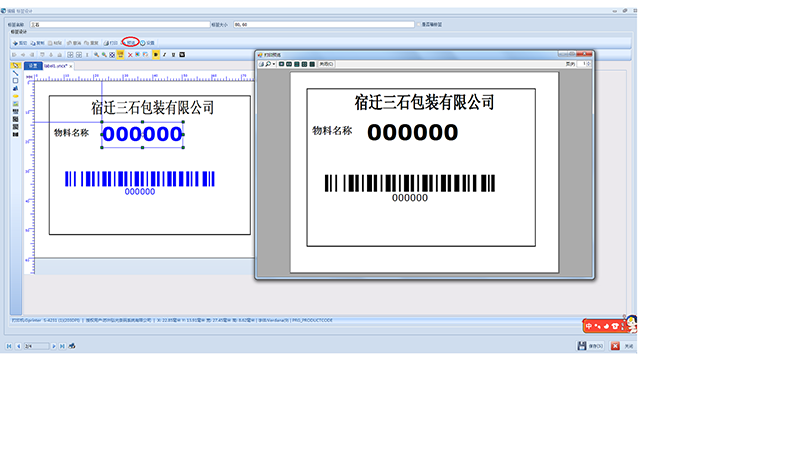The height and width of the screenshot is (450, 800).
Task: Redo the action with 重复 button
Action: [91, 43]
